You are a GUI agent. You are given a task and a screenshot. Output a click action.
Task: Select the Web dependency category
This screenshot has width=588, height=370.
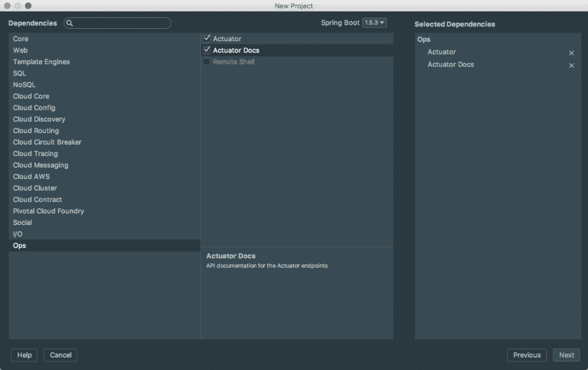point(21,50)
